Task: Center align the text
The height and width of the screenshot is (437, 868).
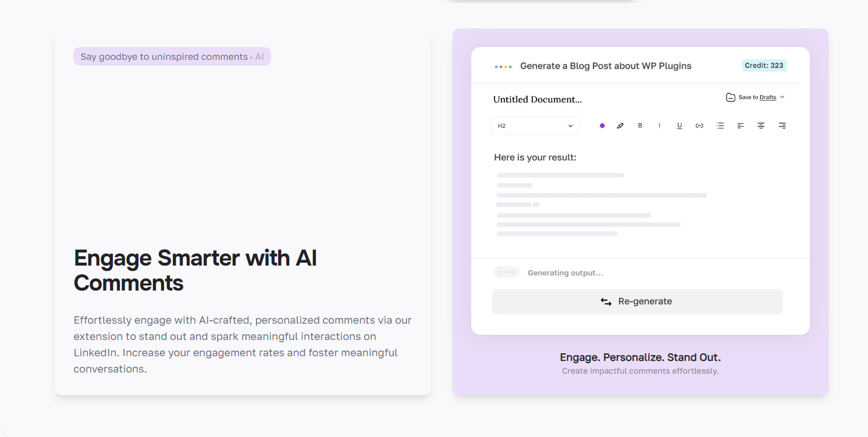Action: click(x=761, y=125)
